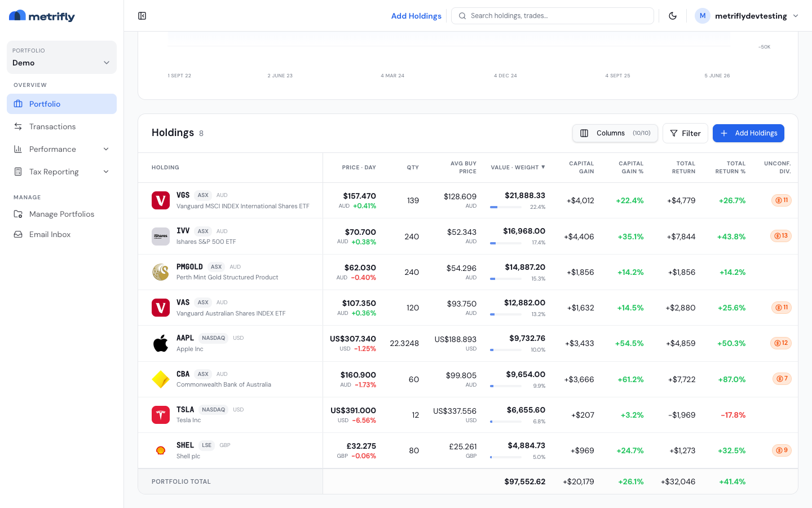This screenshot has width=812, height=508.
Task: Click portfolio total value $97,552.62
Action: click(x=525, y=481)
